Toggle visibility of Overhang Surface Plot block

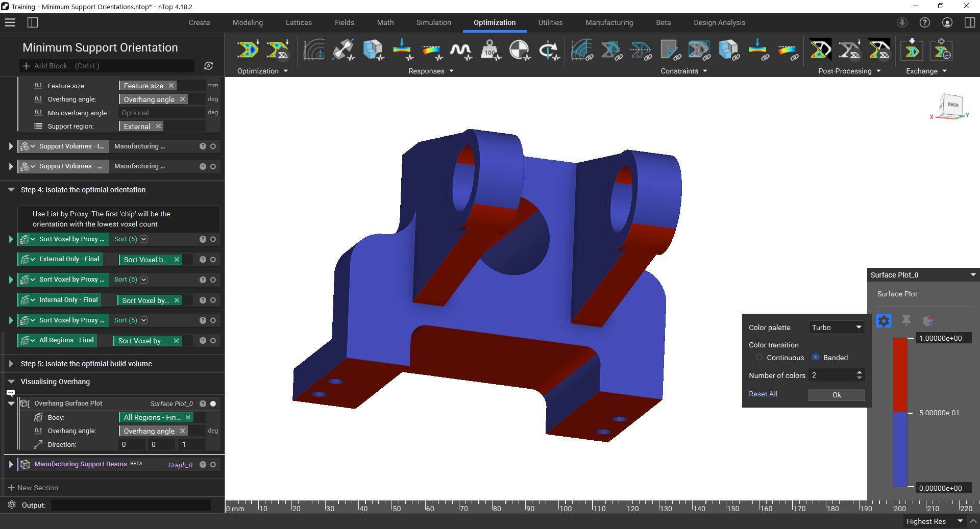coord(213,404)
